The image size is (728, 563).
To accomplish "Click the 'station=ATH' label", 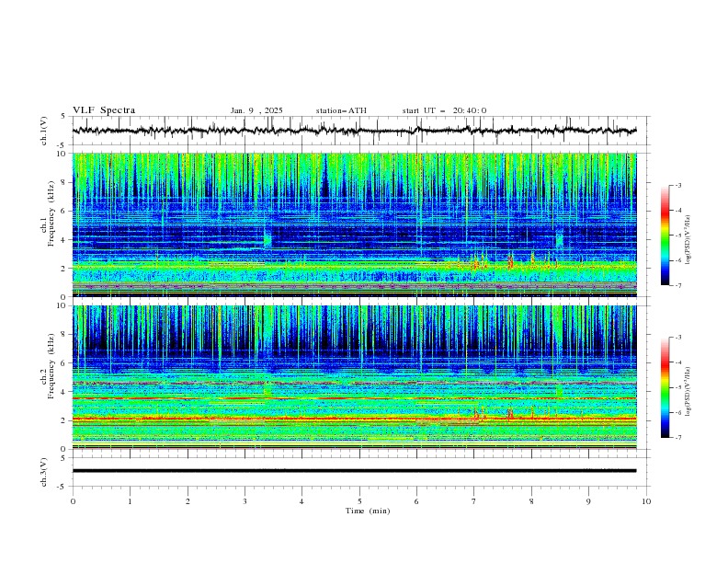I will point(341,110).
